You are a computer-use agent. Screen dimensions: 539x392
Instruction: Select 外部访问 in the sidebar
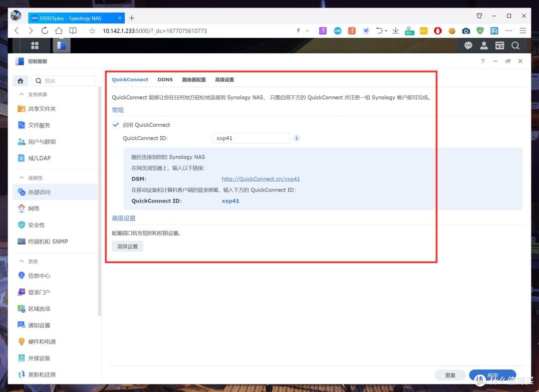pos(55,192)
